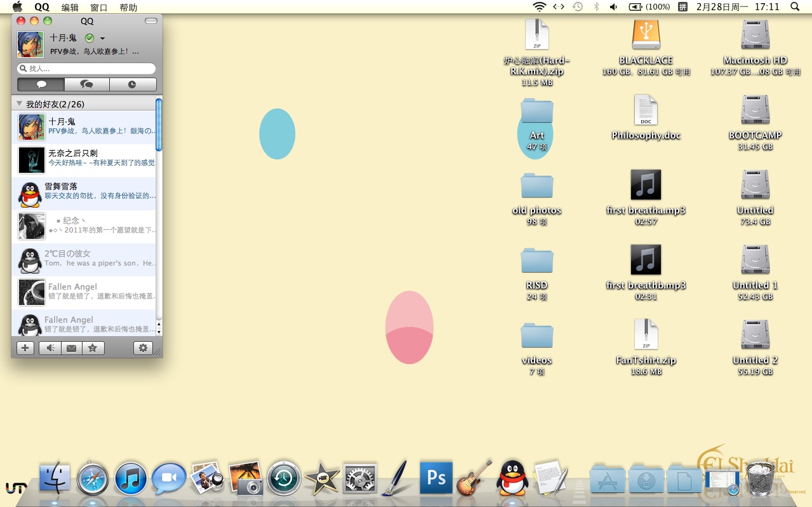Switch to the groups tab with double speech bubbles

pyautogui.click(x=87, y=84)
